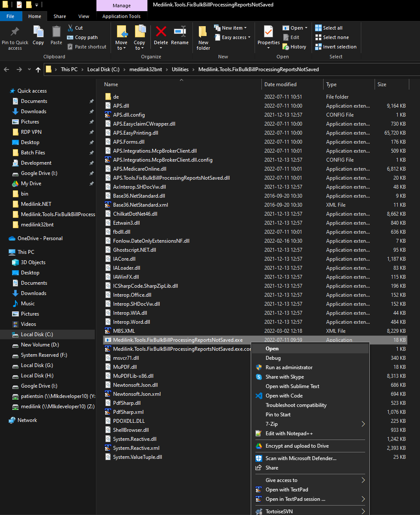Open Downloads under Quick access
This screenshot has height=515, width=420.
(x=33, y=111)
